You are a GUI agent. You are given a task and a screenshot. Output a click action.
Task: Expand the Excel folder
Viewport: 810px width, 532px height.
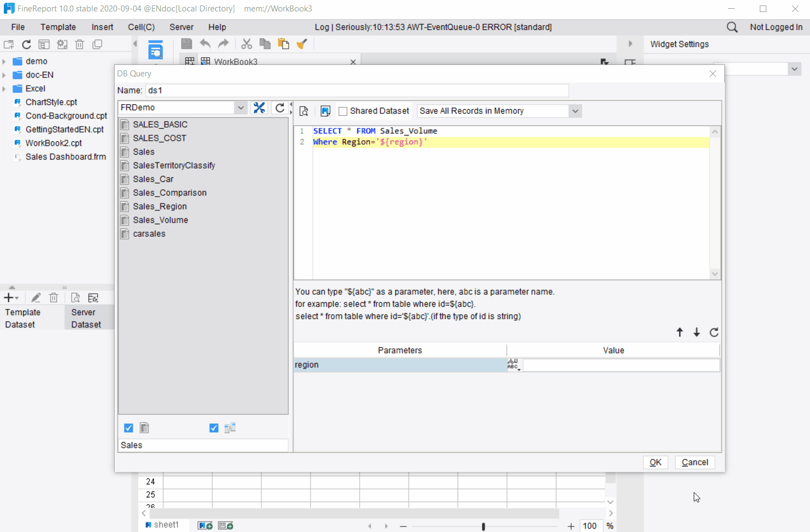click(x=4, y=88)
